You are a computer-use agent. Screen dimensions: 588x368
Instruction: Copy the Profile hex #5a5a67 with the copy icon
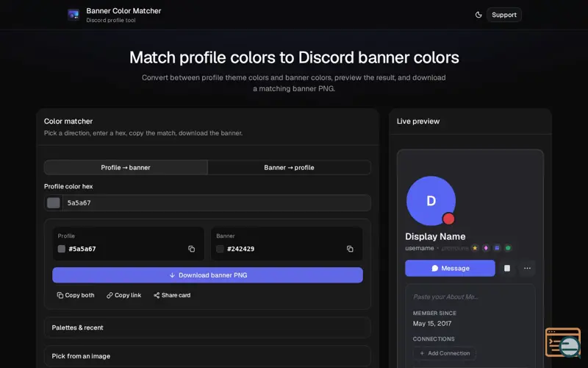tap(192, 249)
